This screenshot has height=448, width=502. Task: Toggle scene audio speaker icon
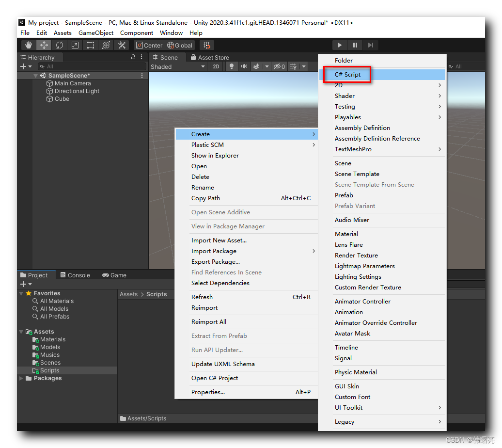[x=244, y=66]
